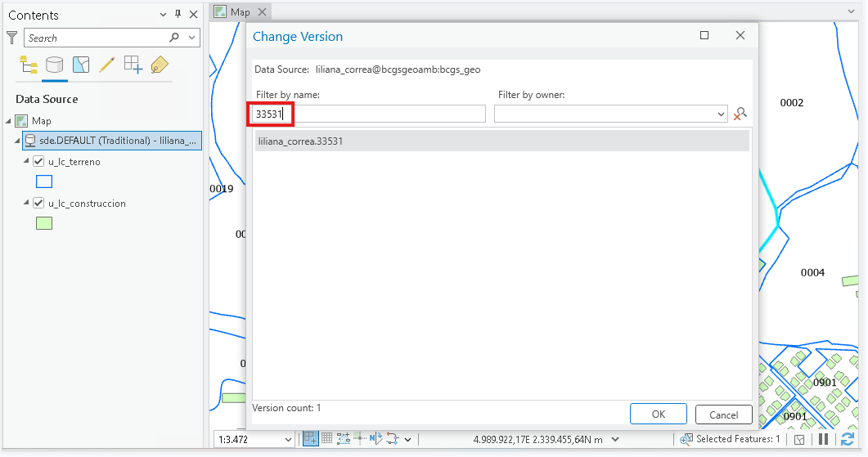This screenshot has height=457, width=868.
Task: Click the Selected Features: 1 text
Action: 737,439
